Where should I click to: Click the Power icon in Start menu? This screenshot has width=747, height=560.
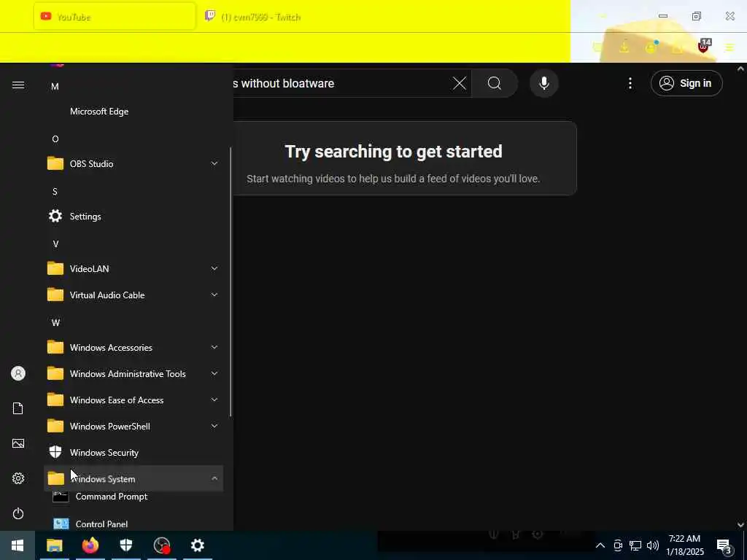[x=18, y=513]
